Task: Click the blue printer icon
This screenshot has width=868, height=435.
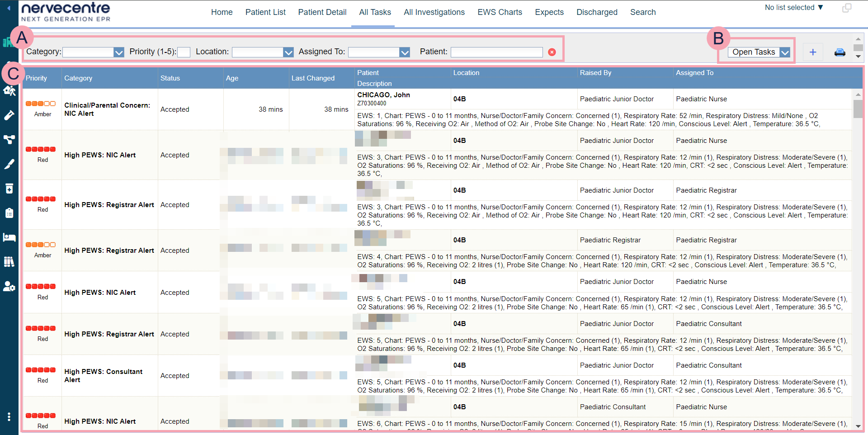Action: [x=840, y=52]
